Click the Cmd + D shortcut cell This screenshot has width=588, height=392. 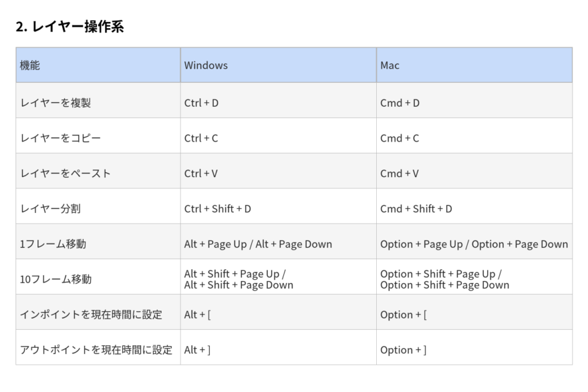pos(400,103)
